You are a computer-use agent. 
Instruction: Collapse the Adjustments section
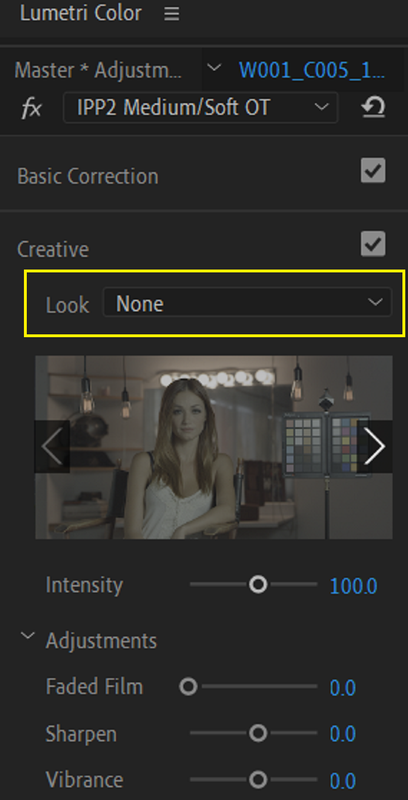(x=28, y=636)
